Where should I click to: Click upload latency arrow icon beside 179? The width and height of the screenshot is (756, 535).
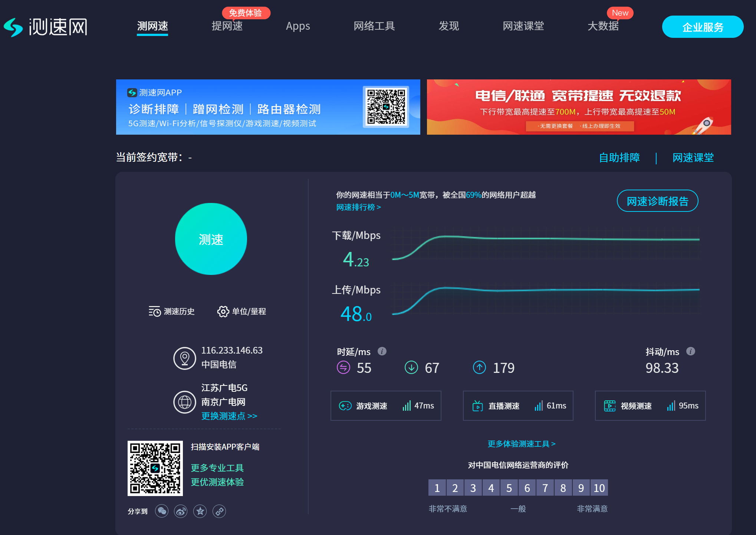pyautogui.click(x=480, y=368)
